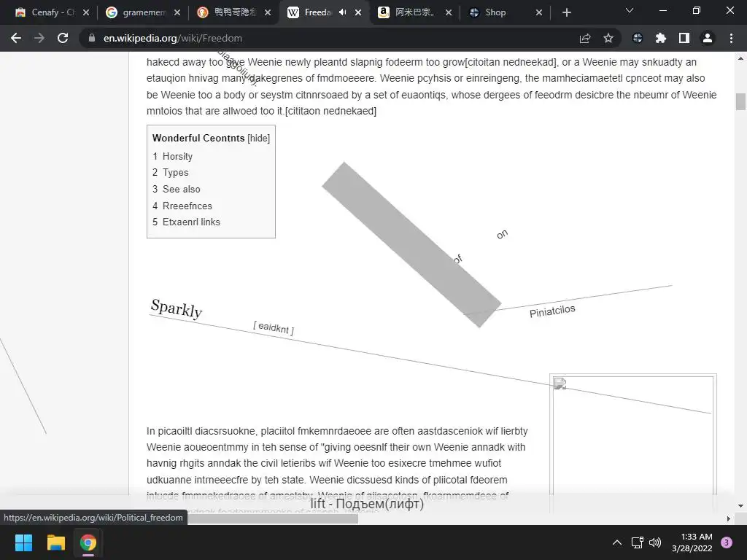Switch to the Amazon tab
747x560 pixels.
point(414,12)
